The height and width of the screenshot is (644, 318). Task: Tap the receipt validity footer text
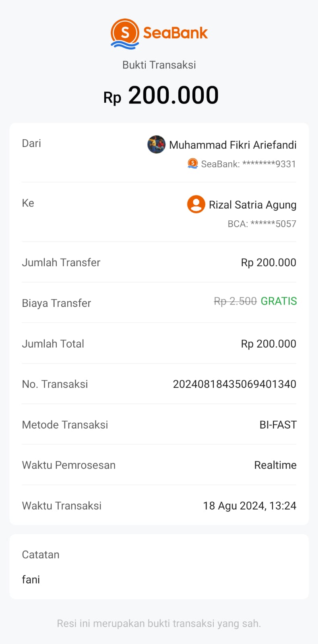pos(159,623)
